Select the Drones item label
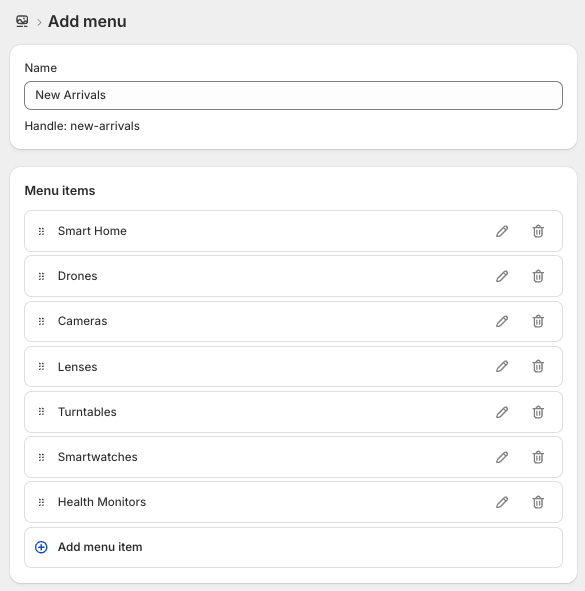The width and height of the screenshot is (585, 591). 77,276
